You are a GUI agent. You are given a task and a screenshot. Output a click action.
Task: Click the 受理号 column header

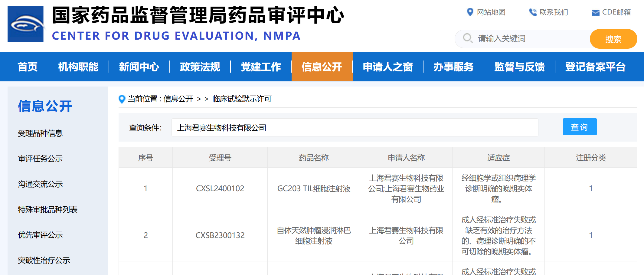tap(220, 158)
